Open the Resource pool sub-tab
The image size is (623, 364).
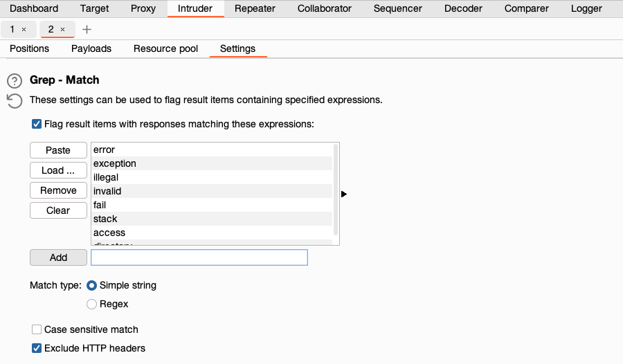click(165, 48)
